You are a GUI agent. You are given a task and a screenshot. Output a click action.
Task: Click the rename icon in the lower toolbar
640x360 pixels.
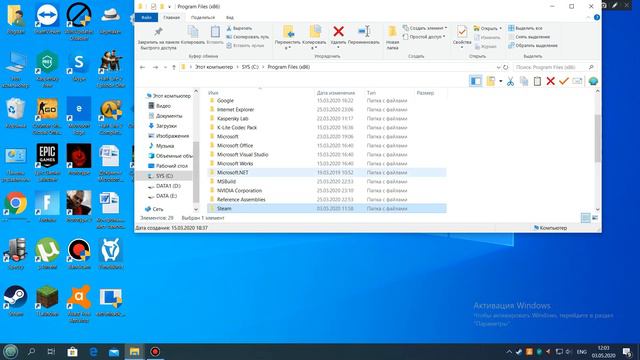pos(577,81)
